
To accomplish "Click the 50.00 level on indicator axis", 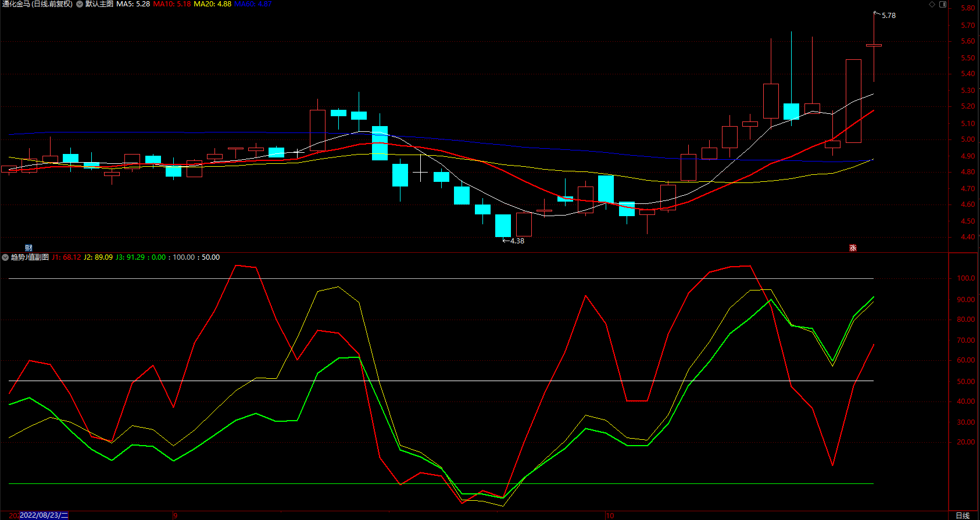I will coord(966,382).
